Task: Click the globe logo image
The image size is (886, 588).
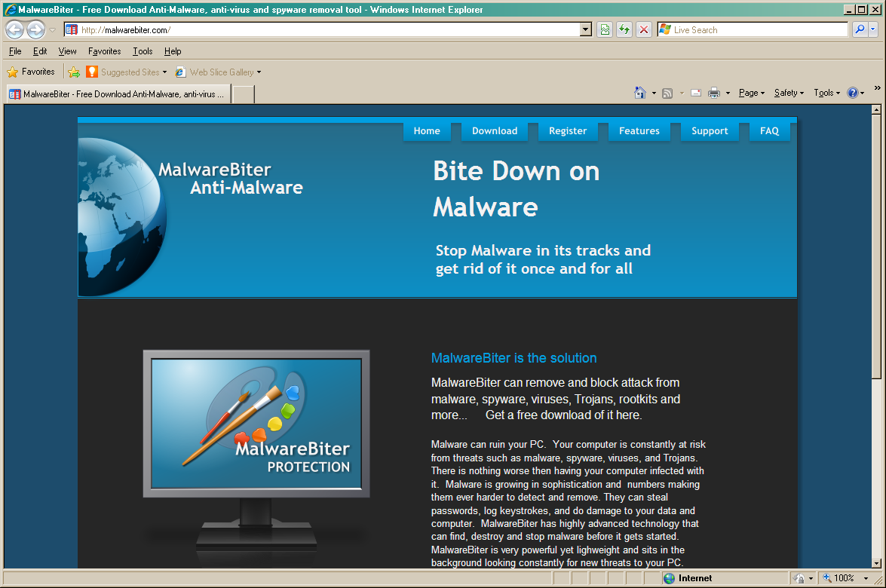Action: (122, 217)
